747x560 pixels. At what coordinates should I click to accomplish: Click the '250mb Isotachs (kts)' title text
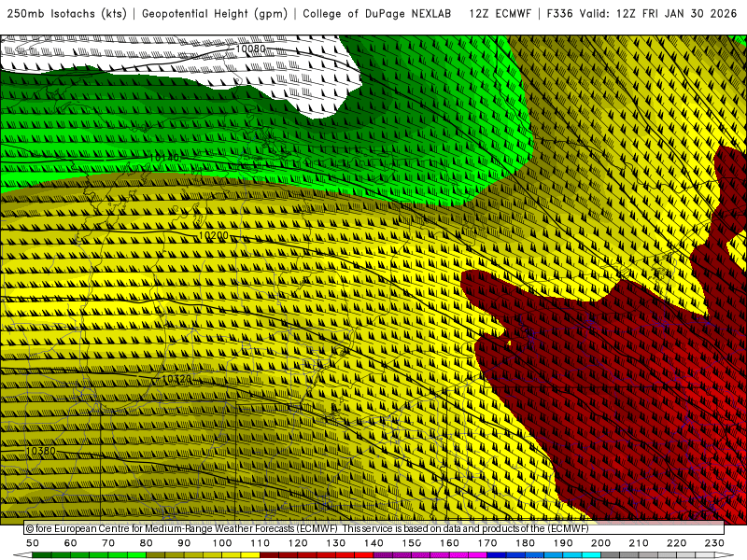(x=66, y=14)
